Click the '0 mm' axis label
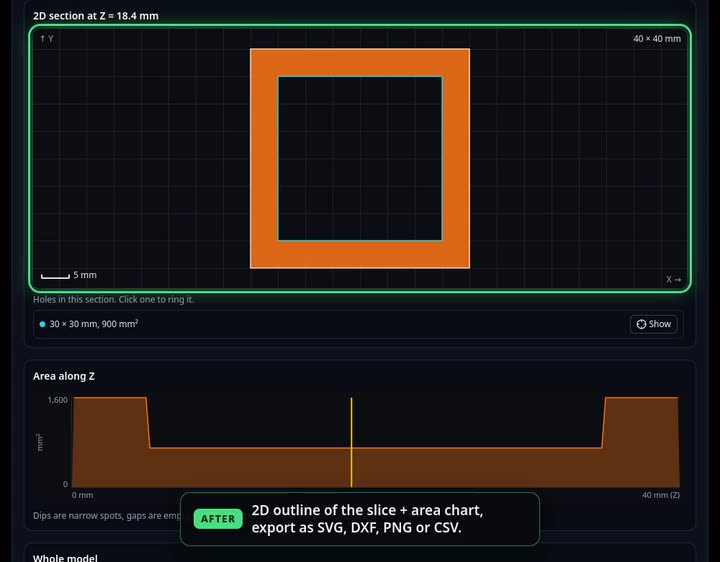720x562 pixels. [83, 495]
